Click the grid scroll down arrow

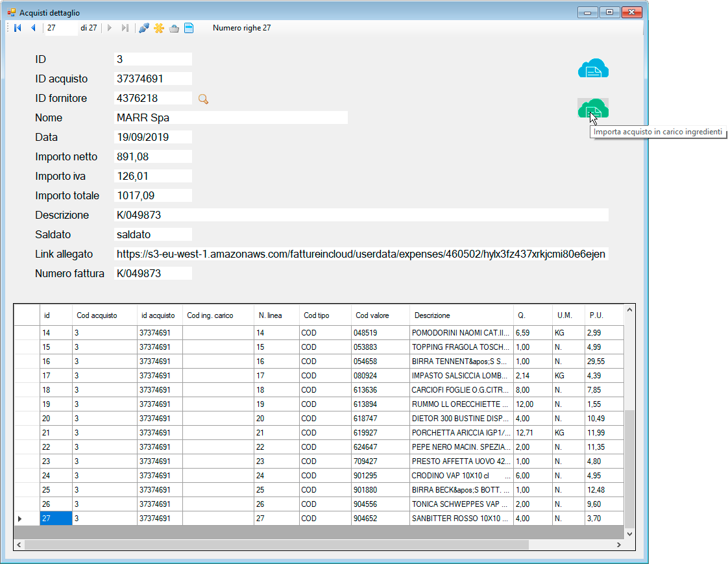tap(629, 533)
